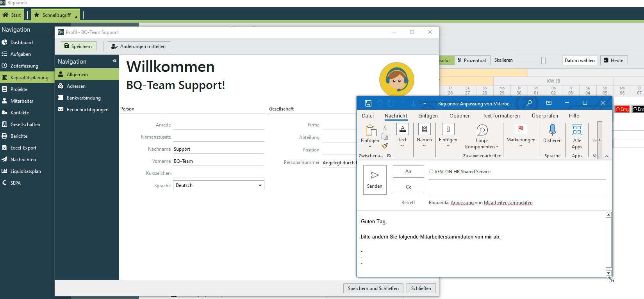Click the Start home button
The image size is (644, 299).
12,15
